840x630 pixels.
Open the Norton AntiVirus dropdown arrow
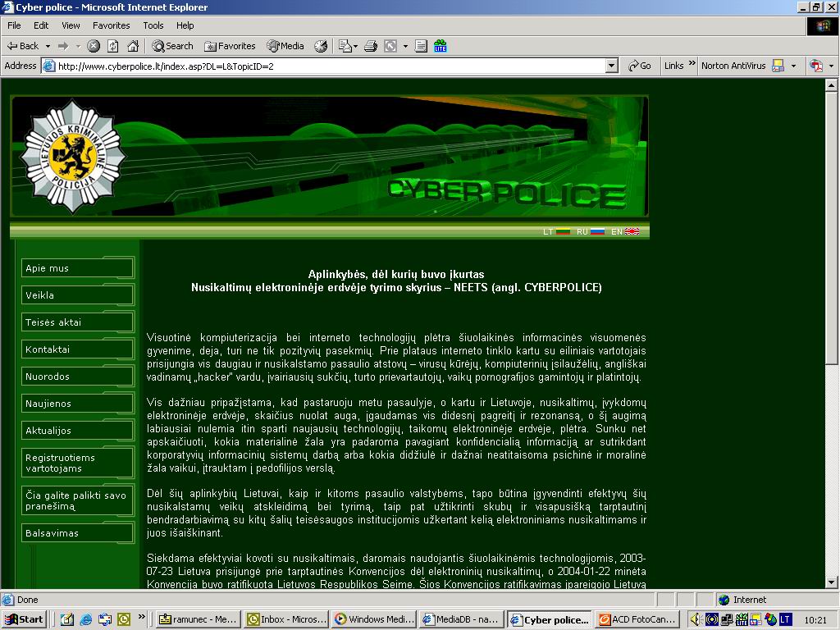click(793, 66)
